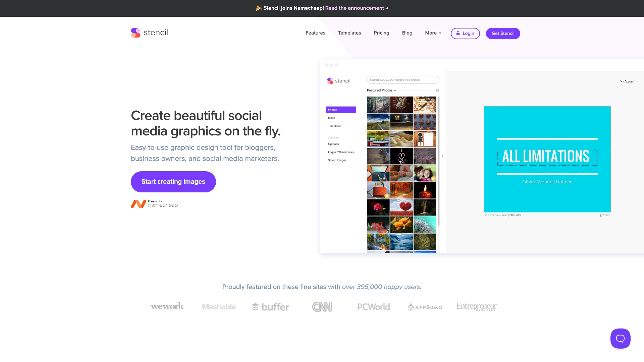This screenshot has width=644, height=362.
Task: Click the photo grid scrollbar
Action: (438, 161)
